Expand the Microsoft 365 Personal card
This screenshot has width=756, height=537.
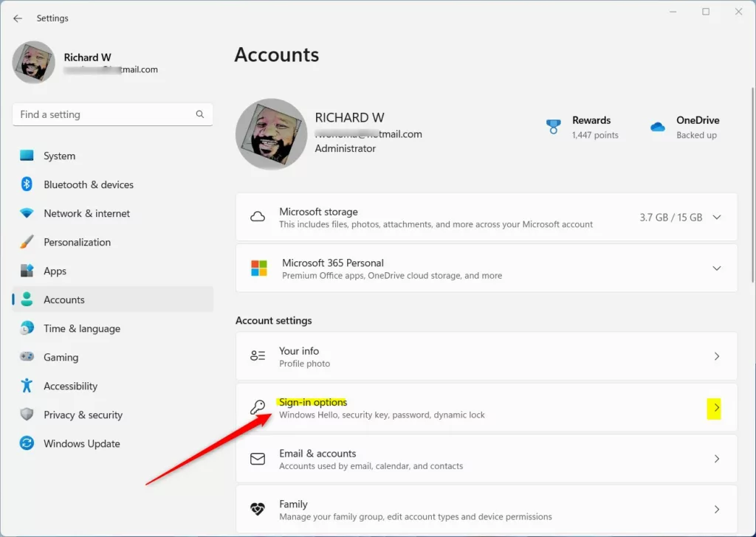coord(716,268)
